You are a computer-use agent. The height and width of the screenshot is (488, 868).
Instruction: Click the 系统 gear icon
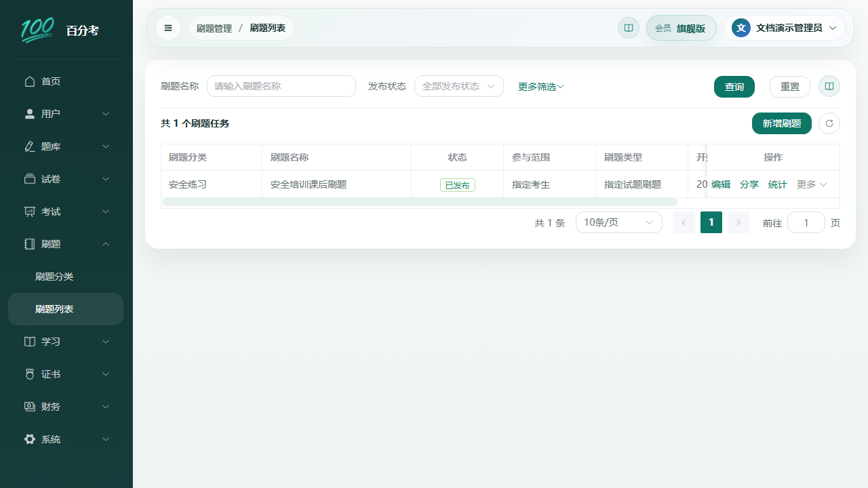pos(30,439)
